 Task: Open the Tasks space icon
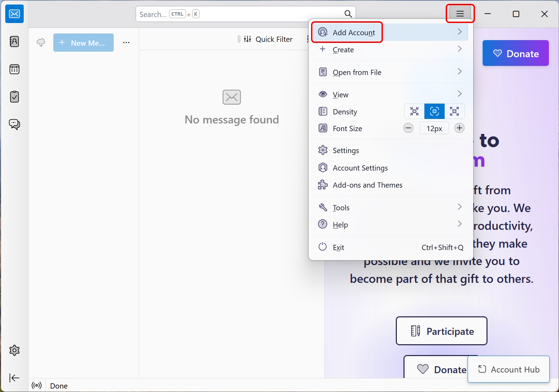(x=14, y=97)
